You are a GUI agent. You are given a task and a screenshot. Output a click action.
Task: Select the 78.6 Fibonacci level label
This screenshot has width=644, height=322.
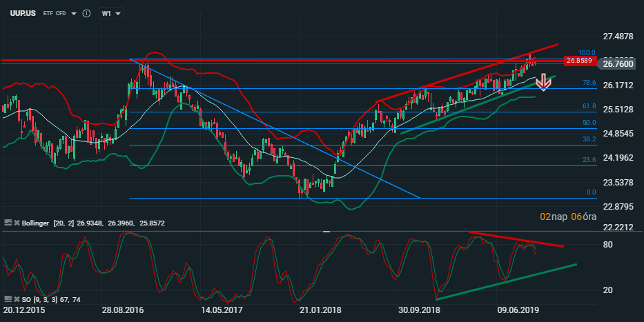589,83
